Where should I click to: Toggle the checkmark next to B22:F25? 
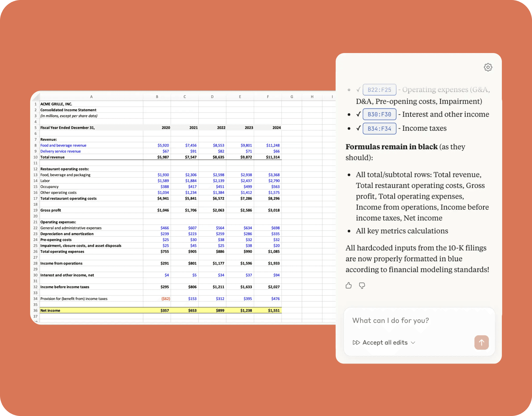[358, 89]
